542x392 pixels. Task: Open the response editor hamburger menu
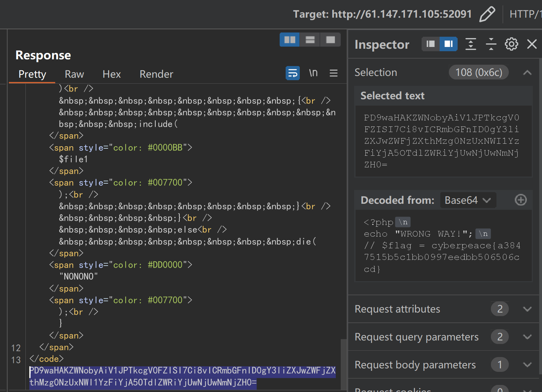click(334, 73)
